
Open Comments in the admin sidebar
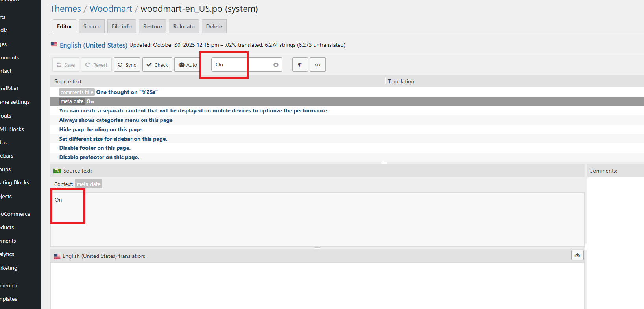pyautogui.click(x=9, y=57)
